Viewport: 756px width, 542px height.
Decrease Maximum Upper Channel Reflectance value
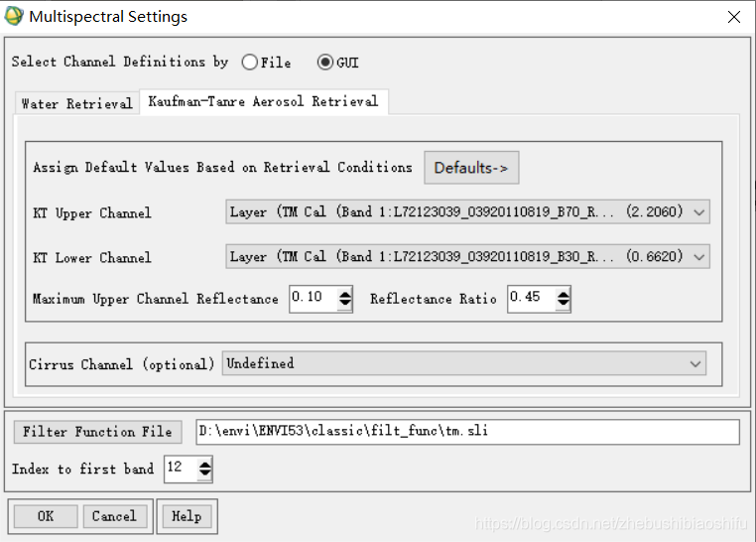click(344, 304)
